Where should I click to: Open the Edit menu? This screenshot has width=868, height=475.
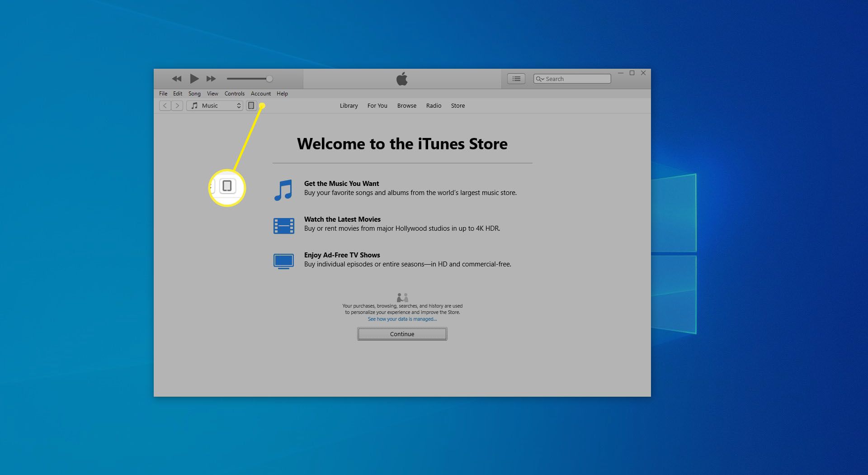(x=178, y=94)
